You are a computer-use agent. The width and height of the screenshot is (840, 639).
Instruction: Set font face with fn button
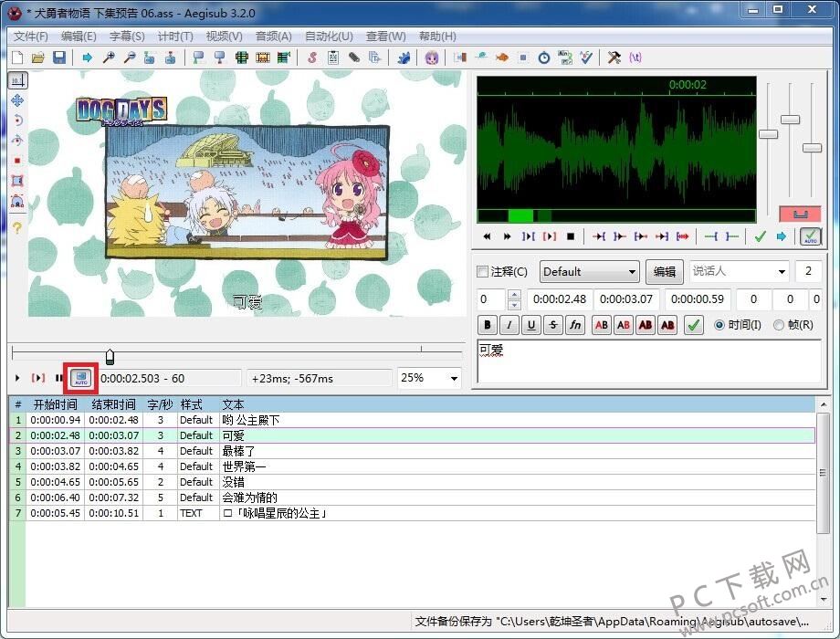tap(575, 325)
